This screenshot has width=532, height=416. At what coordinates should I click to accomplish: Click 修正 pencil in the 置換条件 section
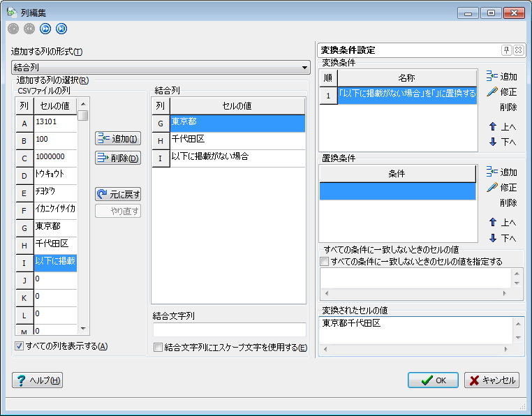tap(501, 188)
